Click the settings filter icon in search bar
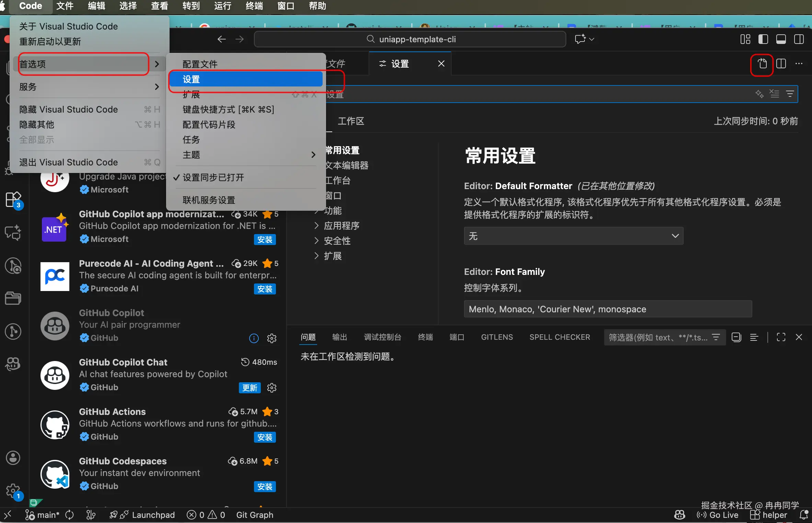 click(790, 94)
